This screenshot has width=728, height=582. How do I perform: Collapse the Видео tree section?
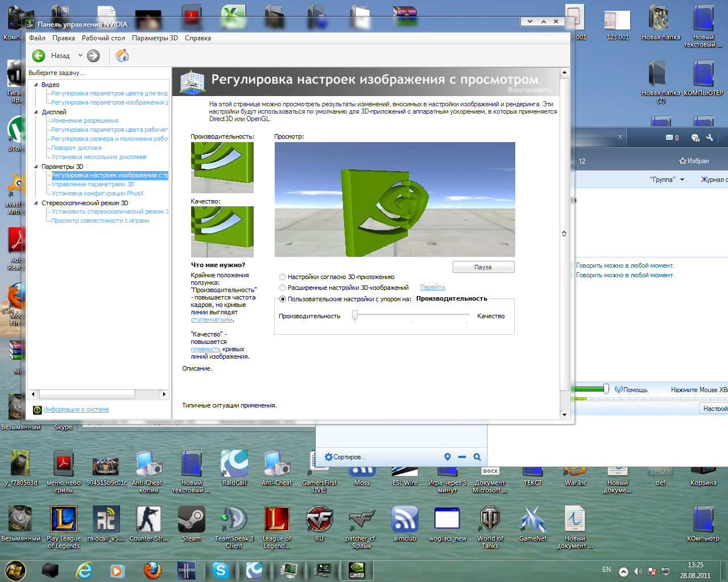tap(36, 85)
